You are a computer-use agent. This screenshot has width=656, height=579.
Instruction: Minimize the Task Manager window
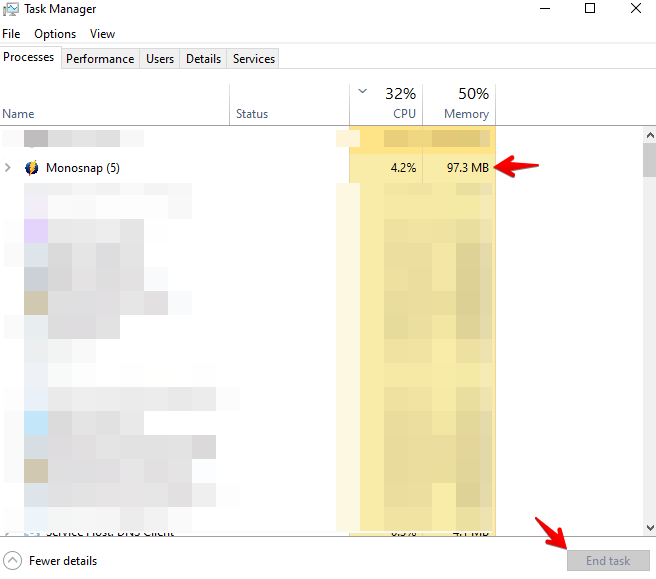(x=545, y=9)
